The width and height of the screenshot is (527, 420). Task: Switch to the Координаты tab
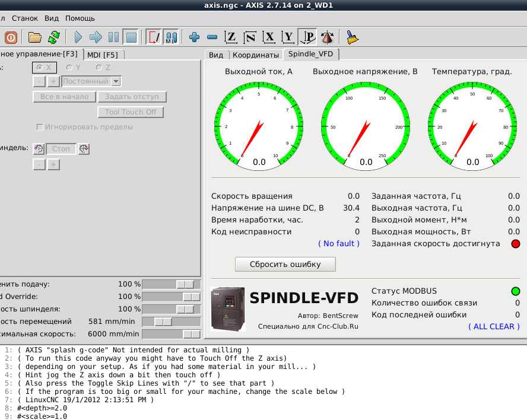[256, 55]
